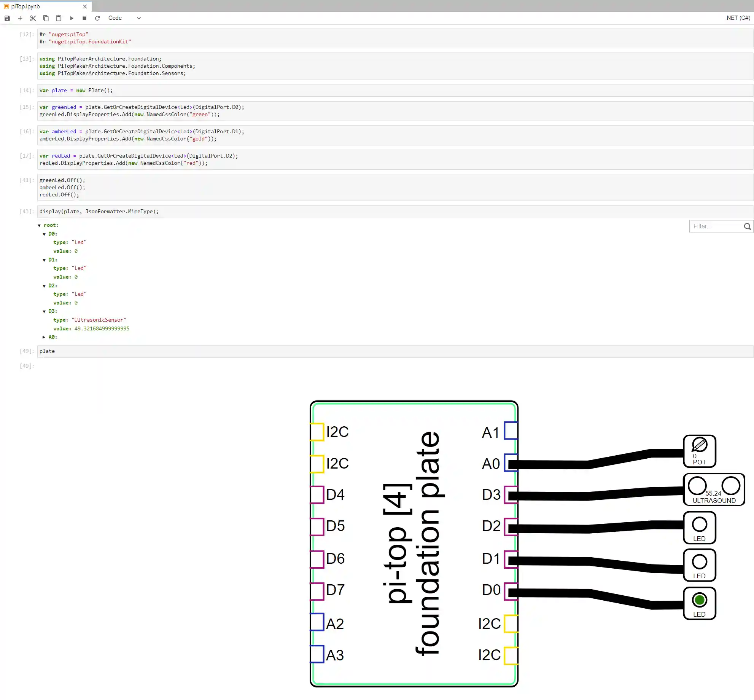Click the D1 port square on plate

pos(511,559)
